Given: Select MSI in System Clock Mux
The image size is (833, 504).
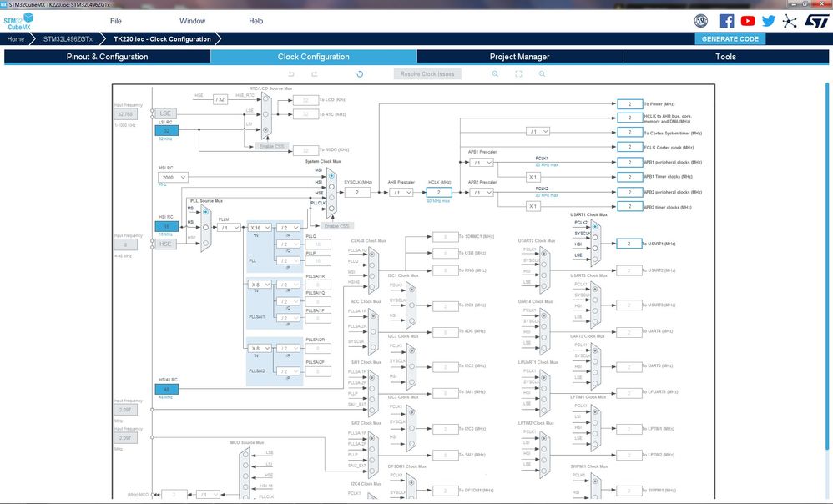Looking at the screenshot, I should coord(331,175).
